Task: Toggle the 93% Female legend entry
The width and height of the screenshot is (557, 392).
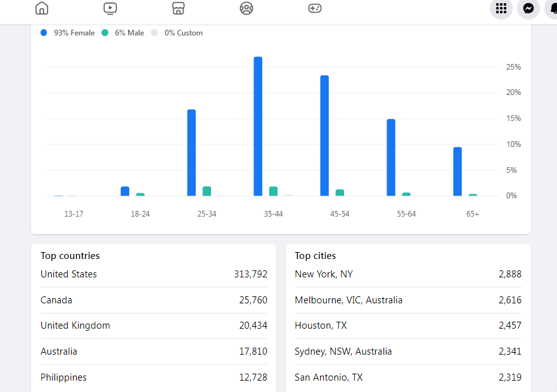Action: 74,33
